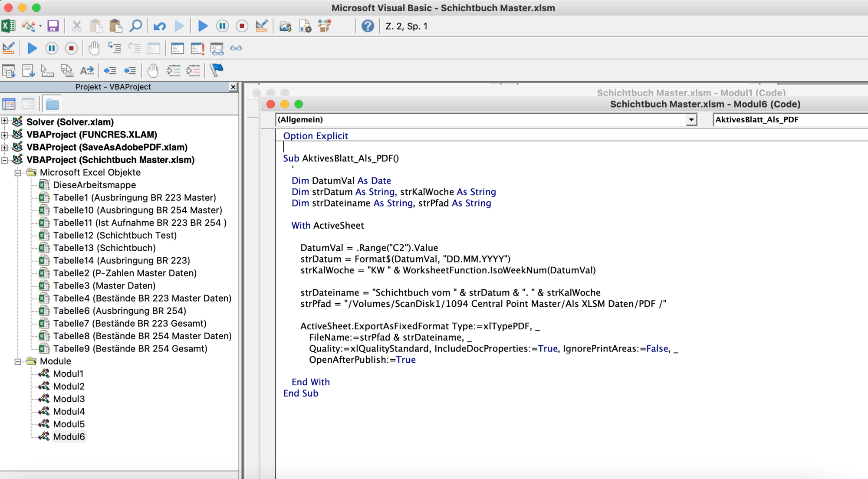The width and height of the screenshot is (868, 479).
Task: Run the macro from the standard toolbar
Action: (x=203, y=26)
